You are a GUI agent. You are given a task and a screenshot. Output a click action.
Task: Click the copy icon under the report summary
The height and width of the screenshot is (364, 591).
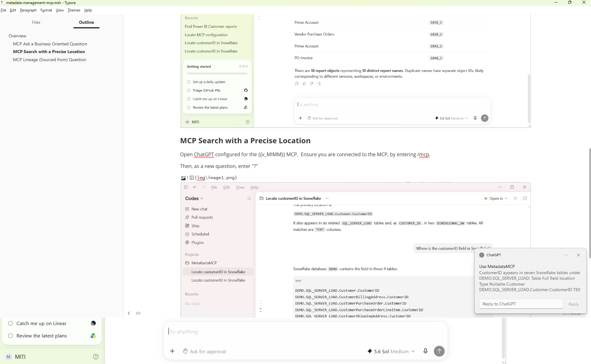(297, 83)
